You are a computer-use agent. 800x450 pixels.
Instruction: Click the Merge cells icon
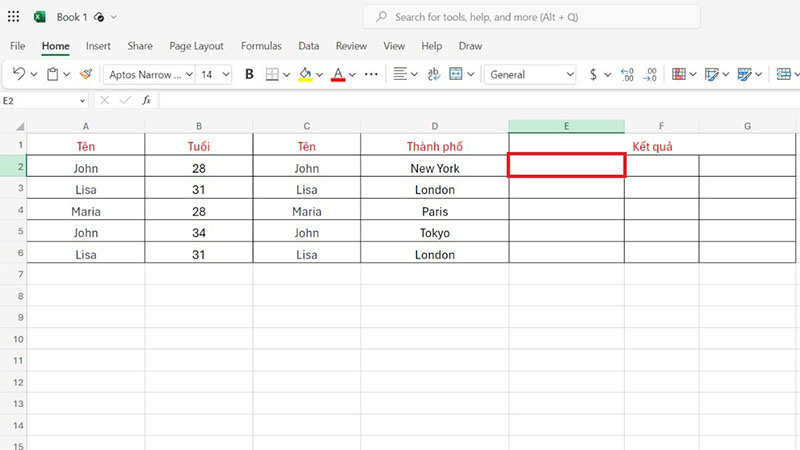pos(456,74)
